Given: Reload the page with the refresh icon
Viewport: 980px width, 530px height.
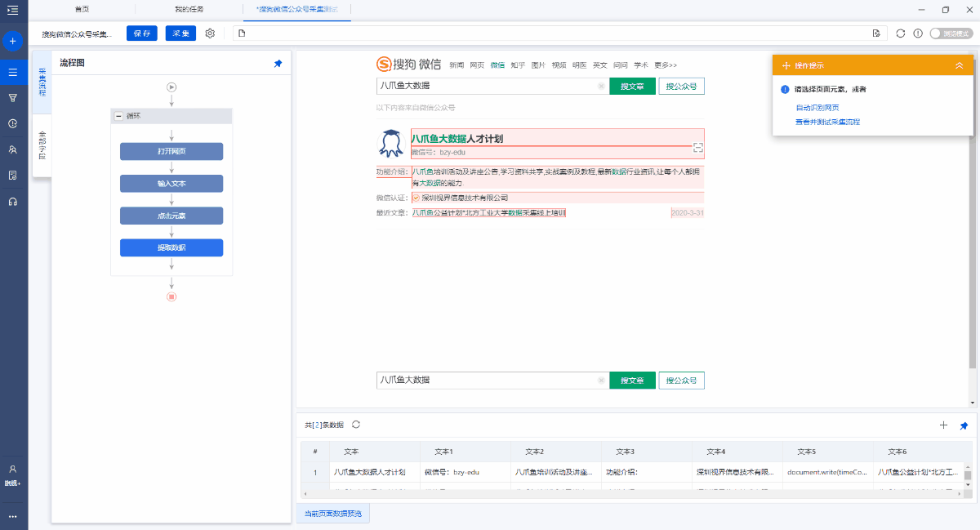Looking at the screenshot, I should pyautogui.click(x=901, y=33).
